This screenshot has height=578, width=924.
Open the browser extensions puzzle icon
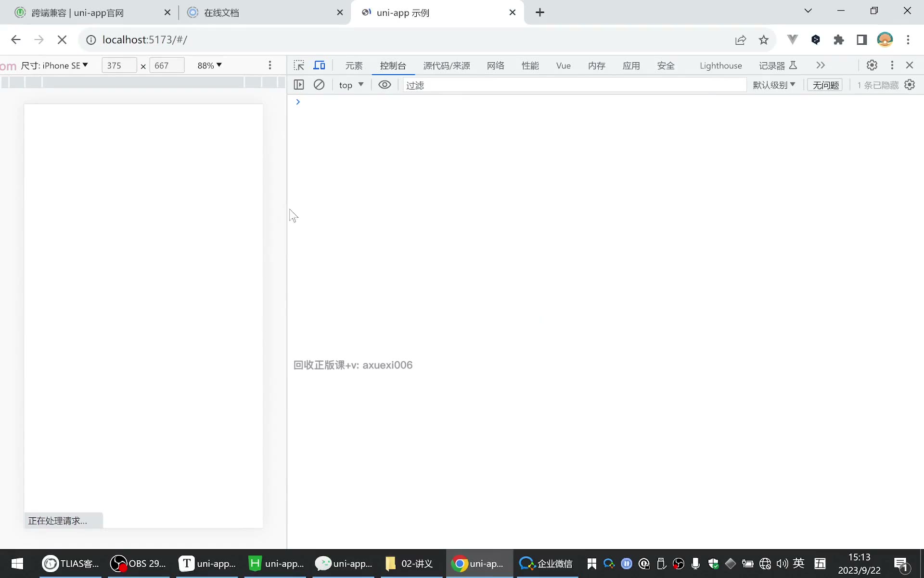coord(839,40)
